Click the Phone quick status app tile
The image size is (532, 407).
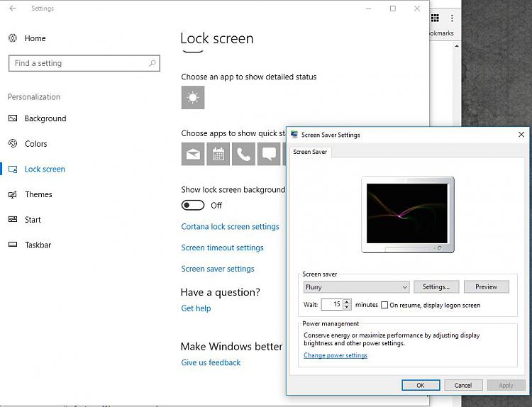pos(243,154)
